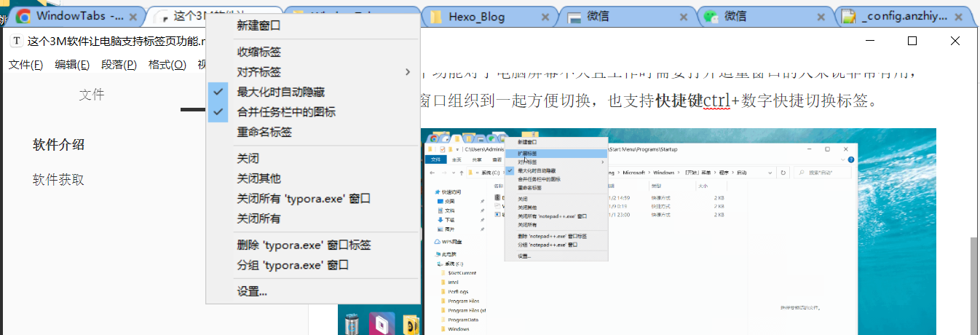This screenshot has height=335, width=980.
Task: Select the plain 关闭所有 menu entry
Action: (314, 218)
